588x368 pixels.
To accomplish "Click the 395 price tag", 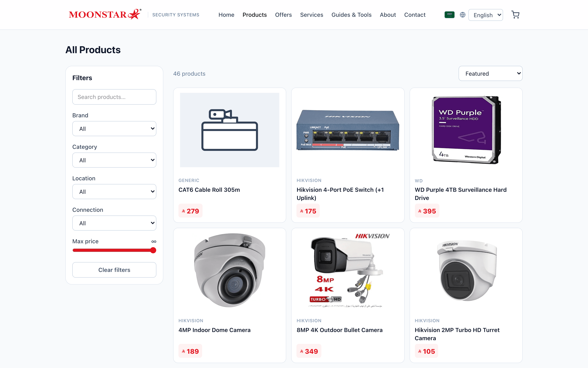I will point(427,211).
